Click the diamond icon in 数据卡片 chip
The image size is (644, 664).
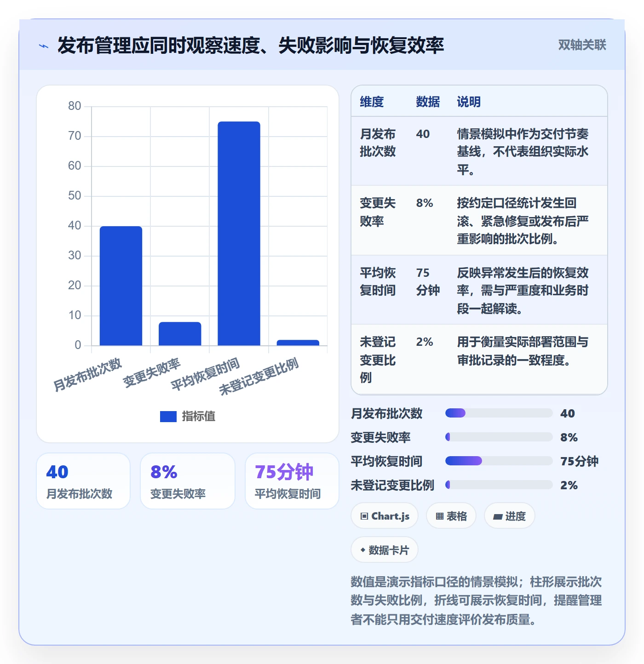363,550
